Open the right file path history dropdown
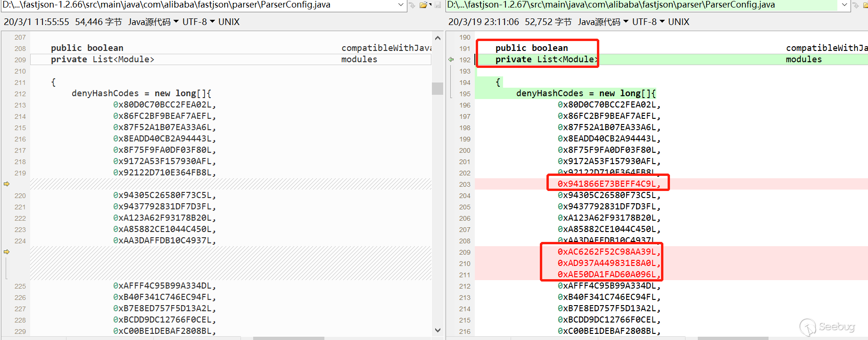 tap(844, 5)
